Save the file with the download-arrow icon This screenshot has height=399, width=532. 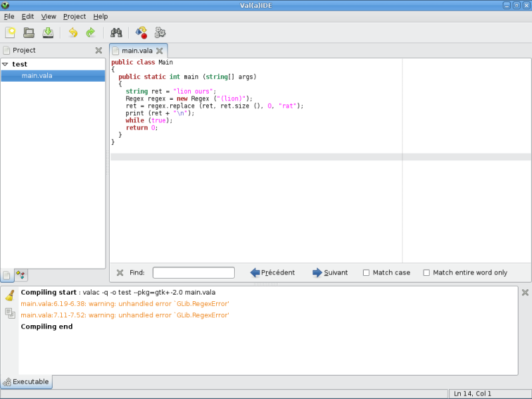[48, 33]
